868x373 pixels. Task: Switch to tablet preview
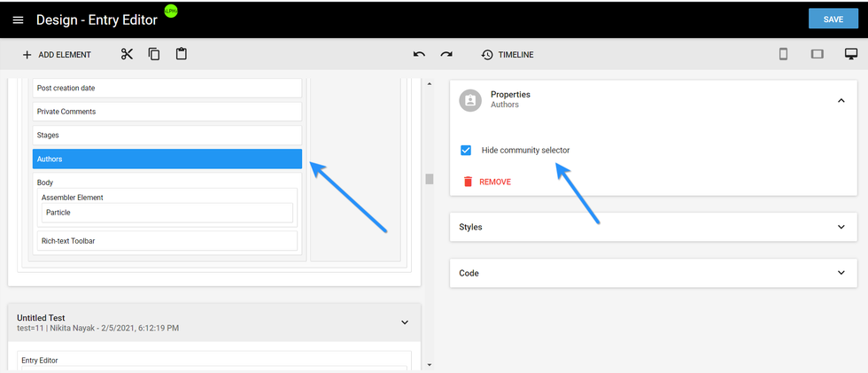tap(817, 54)
